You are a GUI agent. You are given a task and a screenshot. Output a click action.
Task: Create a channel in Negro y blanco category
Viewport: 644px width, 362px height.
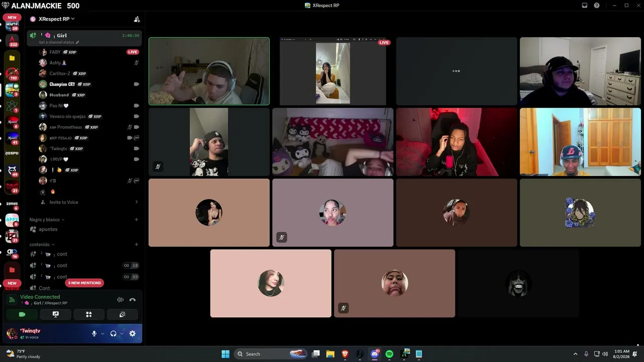136,220
